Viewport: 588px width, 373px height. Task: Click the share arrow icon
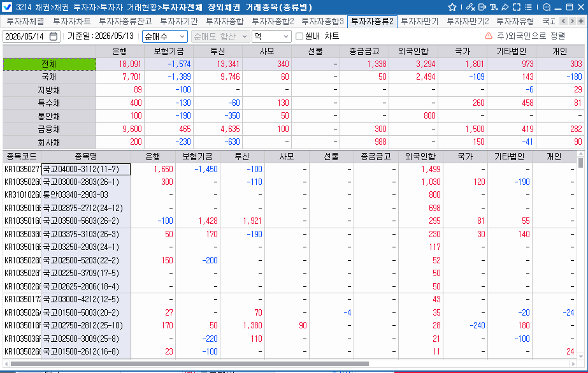pyautogui.click(x=505, y=7)
